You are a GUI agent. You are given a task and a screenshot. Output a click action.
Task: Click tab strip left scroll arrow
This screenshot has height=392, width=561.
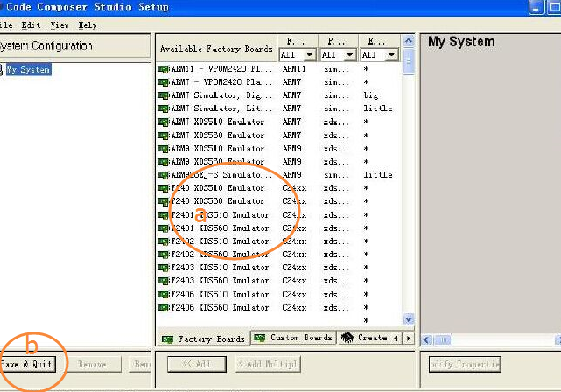[x=396, y=338]
